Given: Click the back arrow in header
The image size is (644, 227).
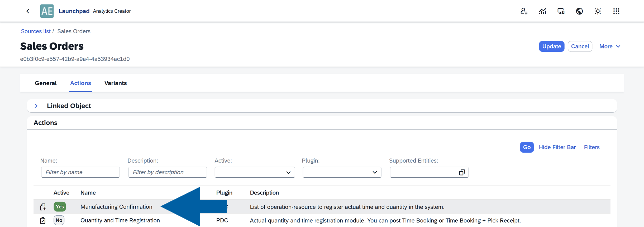Looking at the screenshot, I should pyautogui.click(x=28, y=11).
